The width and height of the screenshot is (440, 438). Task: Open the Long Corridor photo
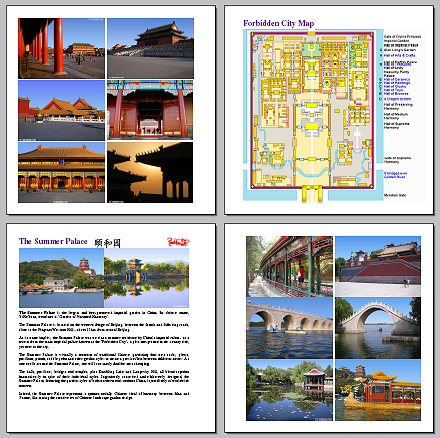(x=289, y=266)
